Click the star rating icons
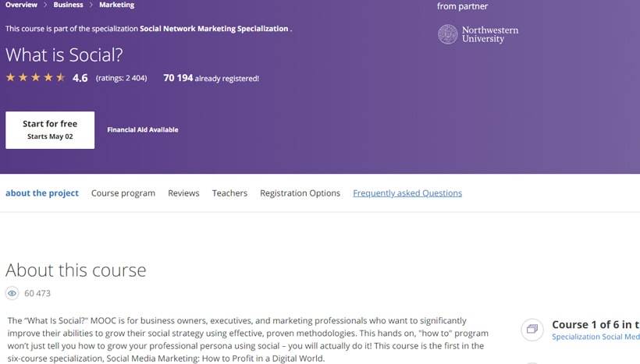640x364 pixels. (x=35, y=78)
